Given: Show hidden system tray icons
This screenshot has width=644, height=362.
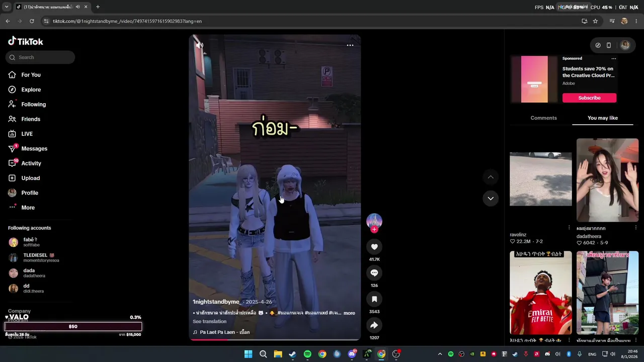Looking at the screenshot, I should tap(440, 354).
